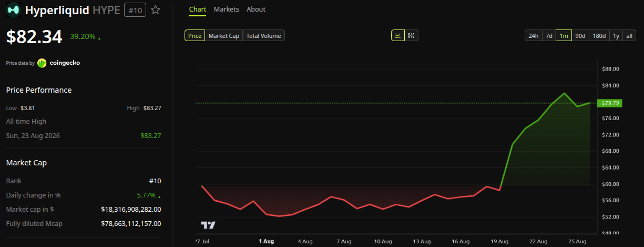Click the TradingView logo on chart
Screen dimensions: 644x247
(x=208, y=225)
